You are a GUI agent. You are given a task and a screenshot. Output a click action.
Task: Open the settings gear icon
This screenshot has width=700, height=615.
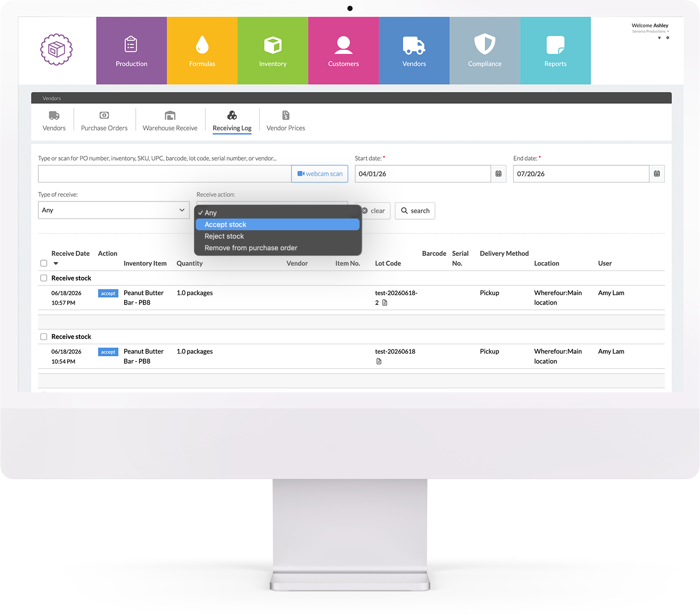(668, 38)
